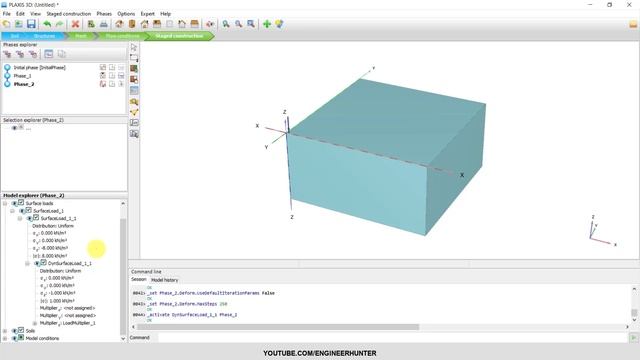Click the light bulb icon in toolbar

[279, 24]
